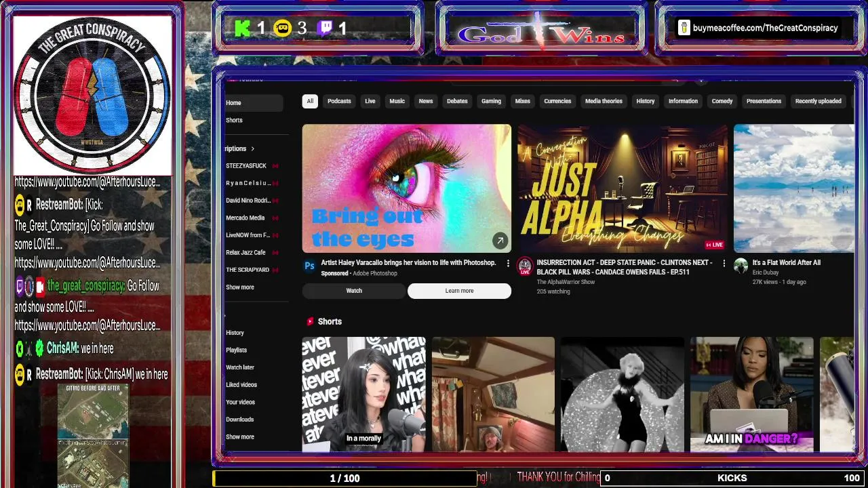Click the Shorts section logo icon
Viewport: 868px width, 488px height.
click(x=310, y=321)
